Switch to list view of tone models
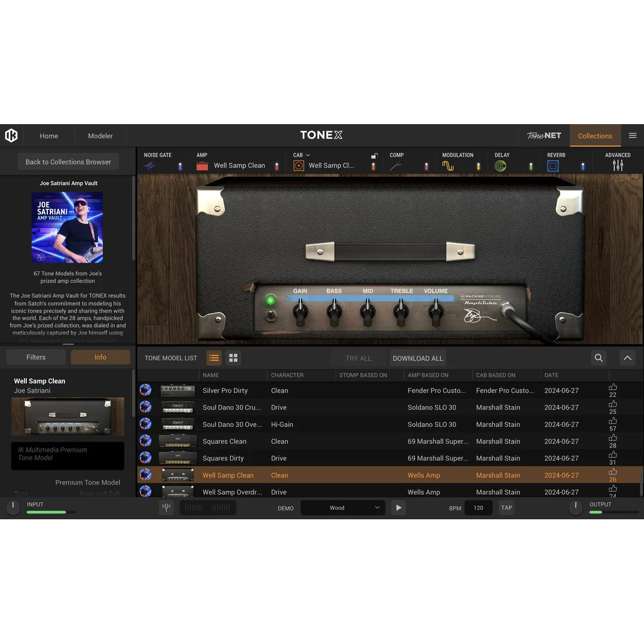Image resolution: width=644 pixels, height=644 pixels. (214, 358)
